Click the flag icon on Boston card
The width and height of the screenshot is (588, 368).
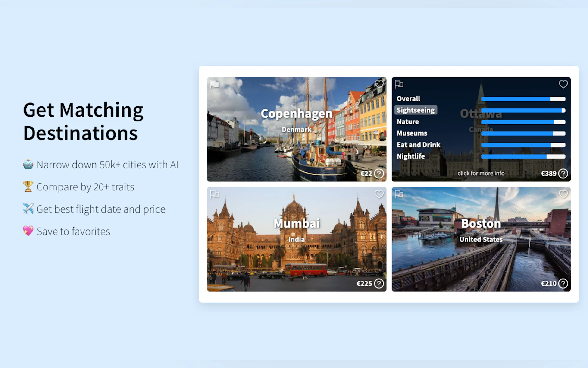coord(399,194)
